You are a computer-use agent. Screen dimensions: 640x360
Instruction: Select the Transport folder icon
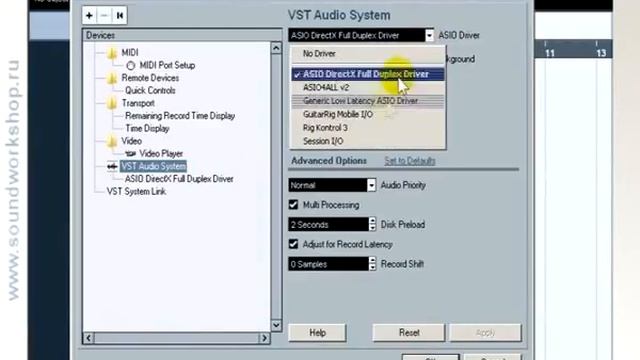pyautogui.click(x=112, y=103)
